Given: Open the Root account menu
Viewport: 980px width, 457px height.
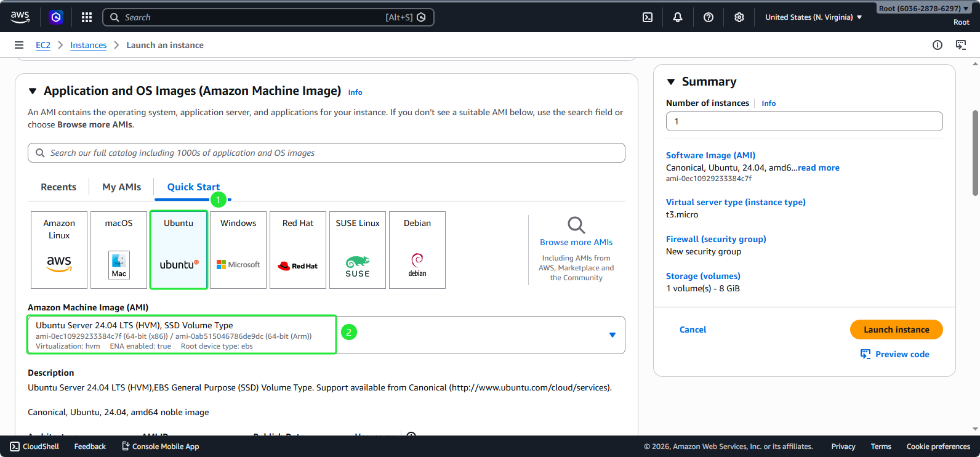Looking at the screenshot, I should [923, 9].
